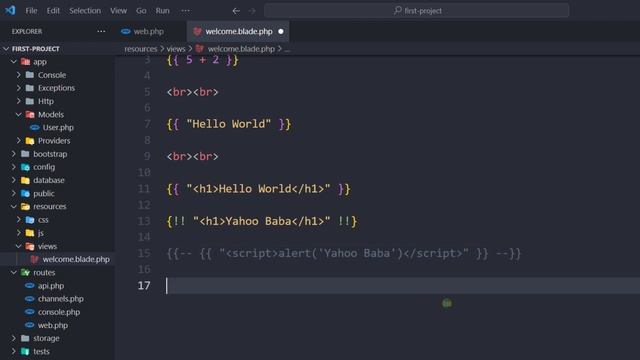Screen dimensions: 640x360
Task: Open the Go menu
Action: click(x=141, y=11)
